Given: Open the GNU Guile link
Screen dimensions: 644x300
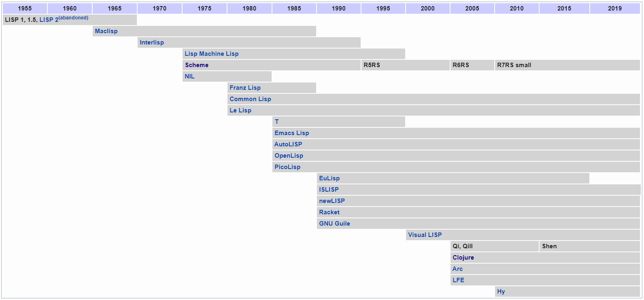Looking at the screenshot, I should 334,224.
